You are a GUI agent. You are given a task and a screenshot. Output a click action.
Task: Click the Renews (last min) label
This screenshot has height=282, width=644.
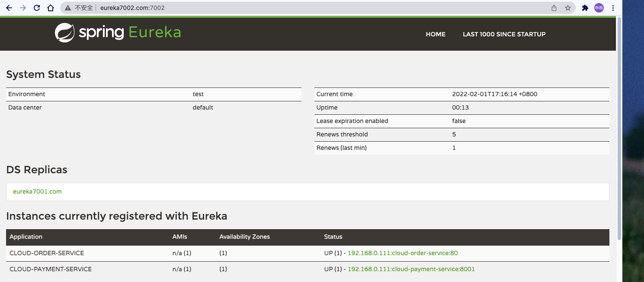coord(342,148)
